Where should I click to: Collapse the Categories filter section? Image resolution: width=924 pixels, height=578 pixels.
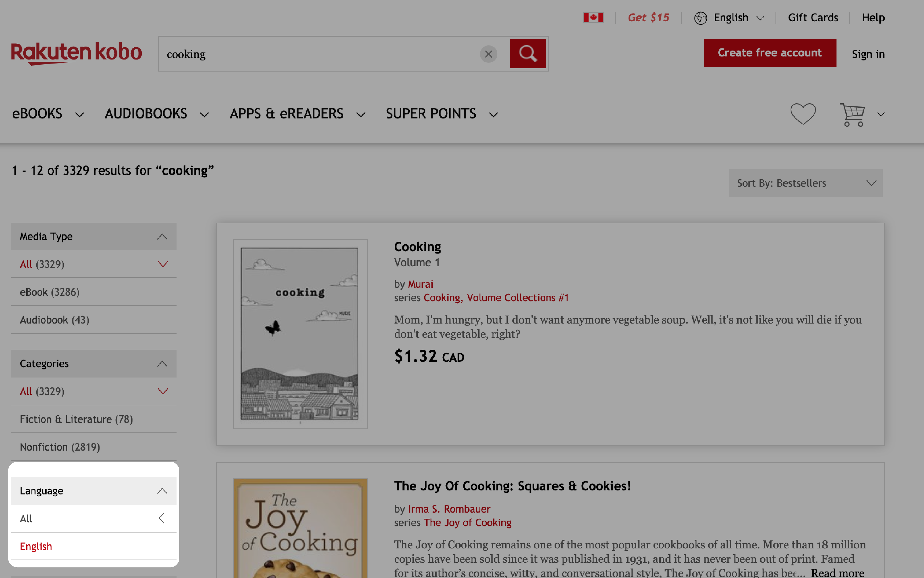click(x=162, y=364)
